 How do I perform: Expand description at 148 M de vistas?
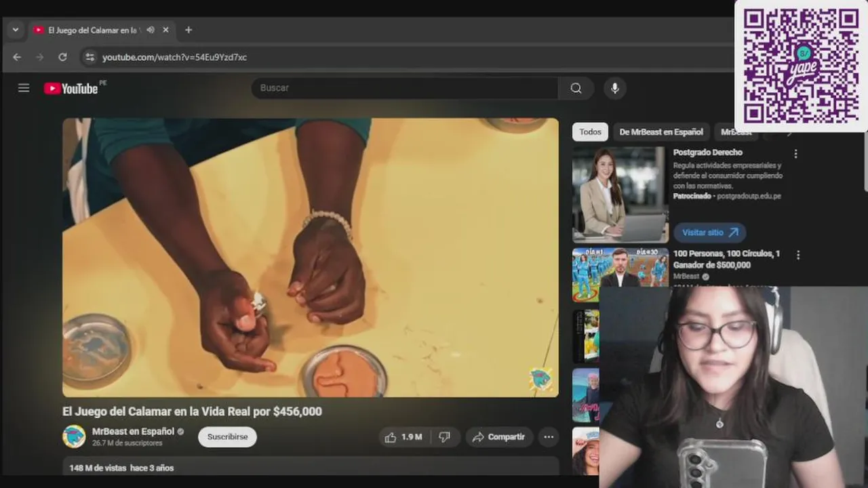(311, 466)
